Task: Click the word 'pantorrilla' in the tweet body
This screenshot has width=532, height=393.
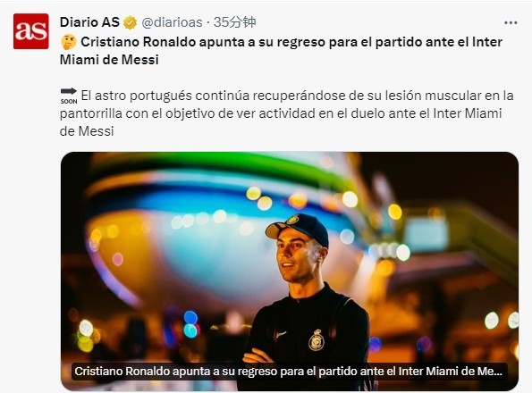Action: 90,113
